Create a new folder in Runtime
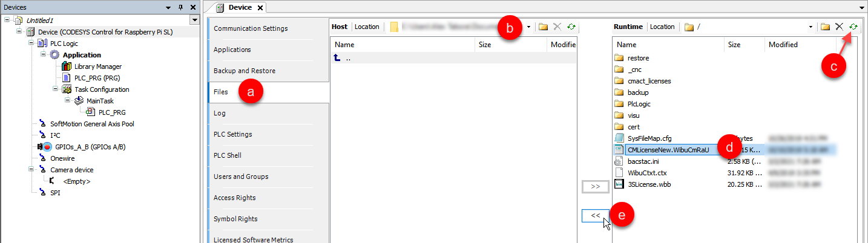Image resolution: width=868 pixels, height=243 pixels. click(825, 27)
